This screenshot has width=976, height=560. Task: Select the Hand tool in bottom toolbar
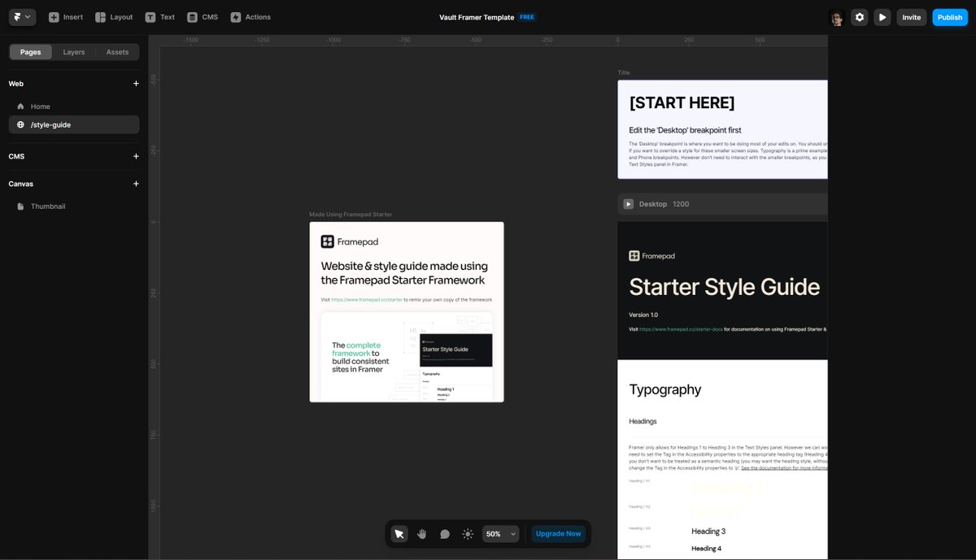point(421,534)
